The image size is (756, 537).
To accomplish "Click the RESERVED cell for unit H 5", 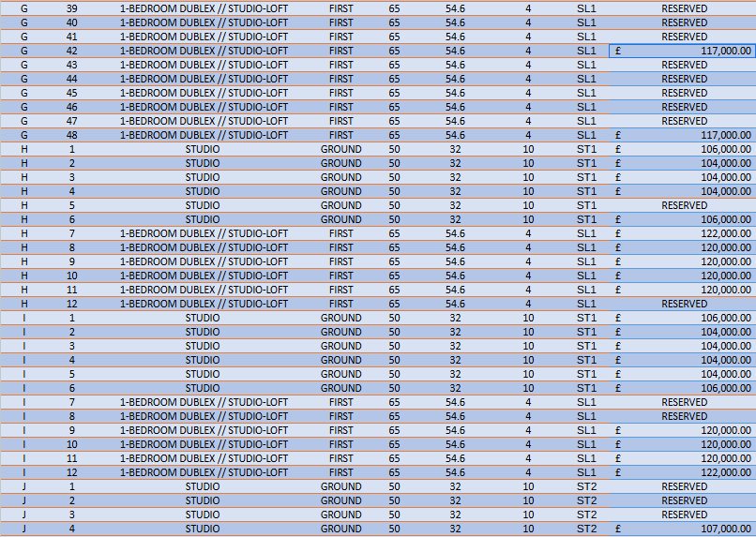I will [684, 205].
